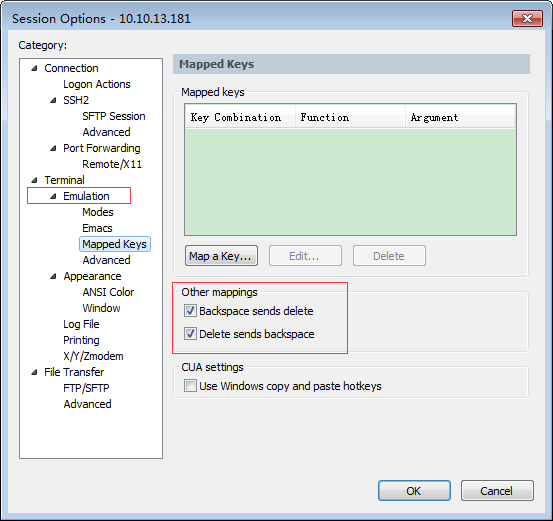
Task: Open the Emulation category
Action: click(86, 196)
